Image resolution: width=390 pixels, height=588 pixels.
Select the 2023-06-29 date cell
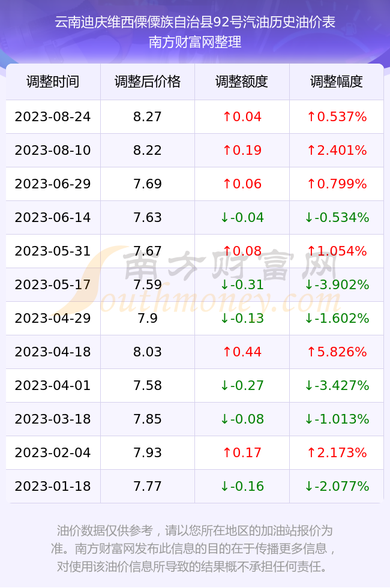point(53,184)
